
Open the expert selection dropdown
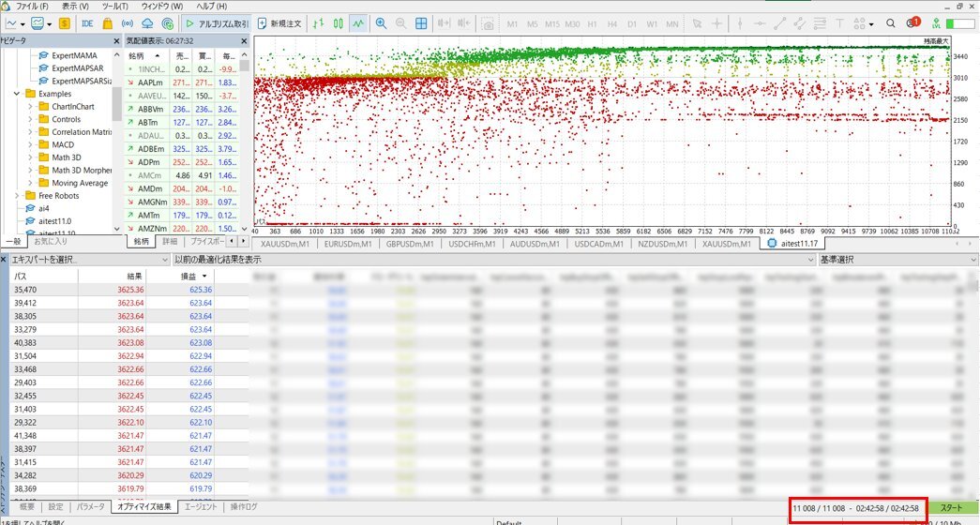pos(84,259)
